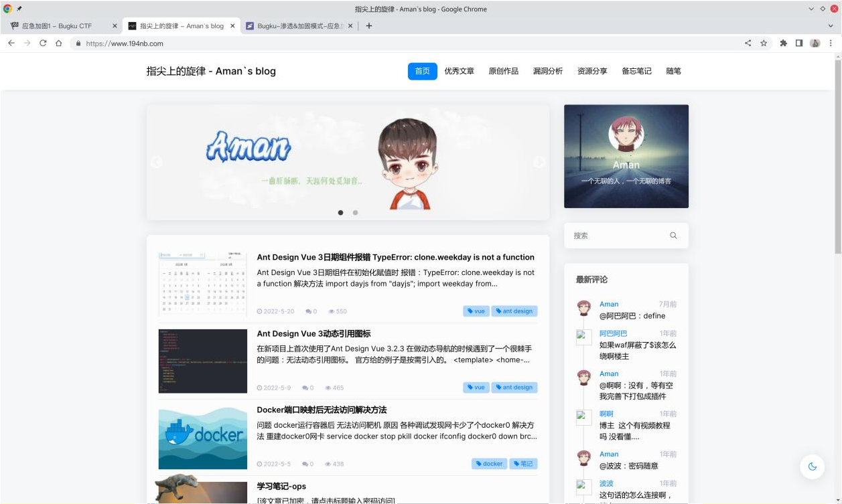Switch to the 应急加固1 – Bugku CTF tab
This screenshot has height=504, width=842.
click(x=57, y=26)
